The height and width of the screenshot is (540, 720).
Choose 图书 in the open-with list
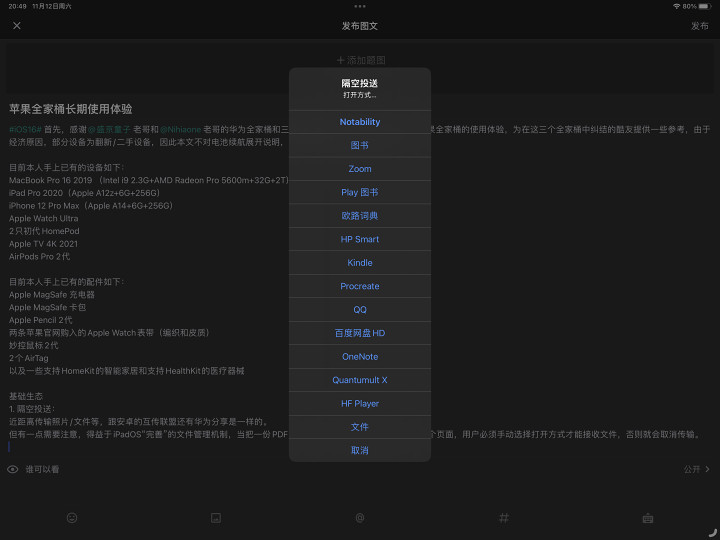[360, 145]
